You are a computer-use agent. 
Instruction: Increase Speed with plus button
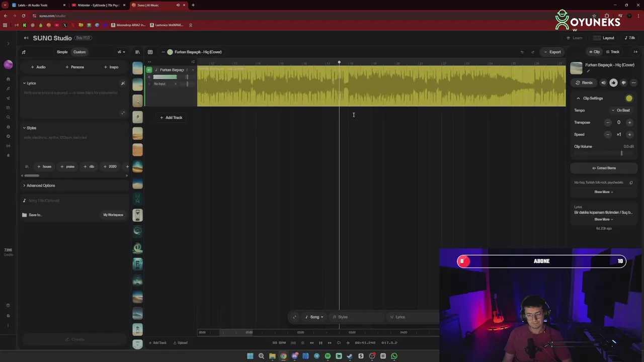[x=629, y=134]
